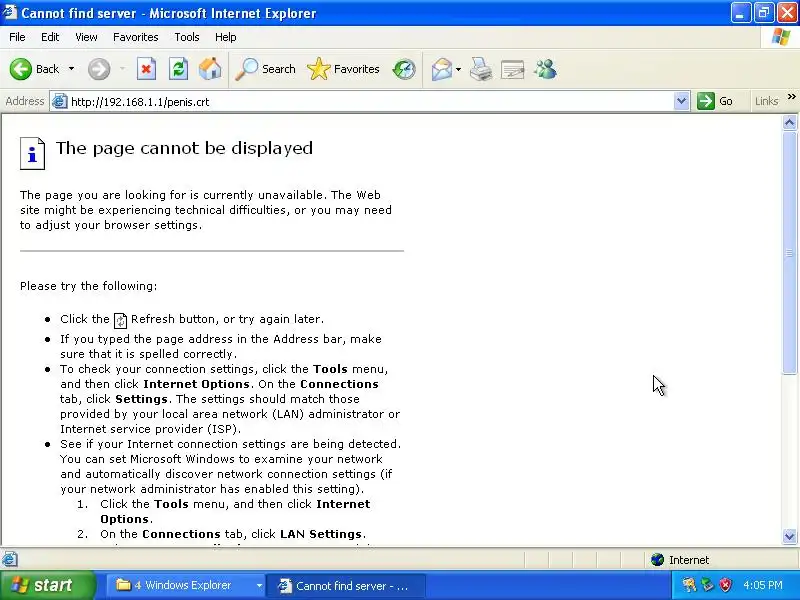Click the second system tray icon
The height and width of the screenshot is (600, 800).
(x=707, y=585)
